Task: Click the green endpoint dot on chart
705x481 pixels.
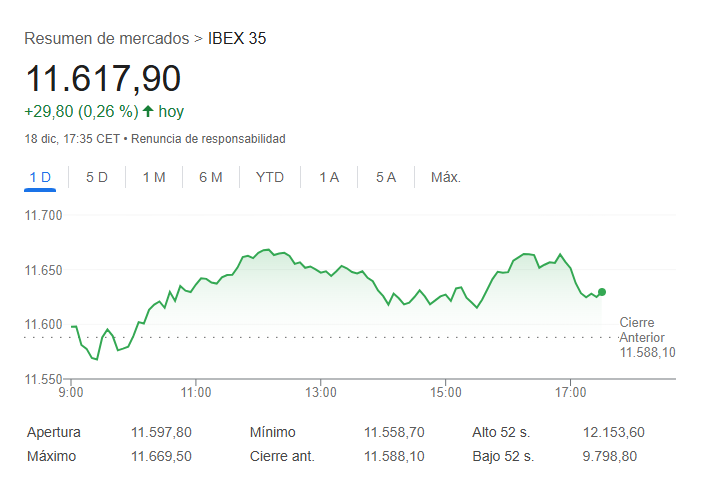Action: pyautogui.click(x=601, y=292)
